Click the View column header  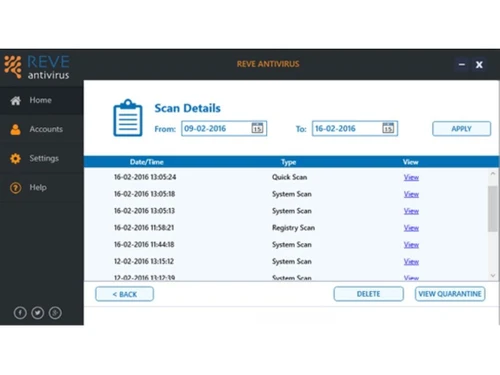(x=411, y=162)
